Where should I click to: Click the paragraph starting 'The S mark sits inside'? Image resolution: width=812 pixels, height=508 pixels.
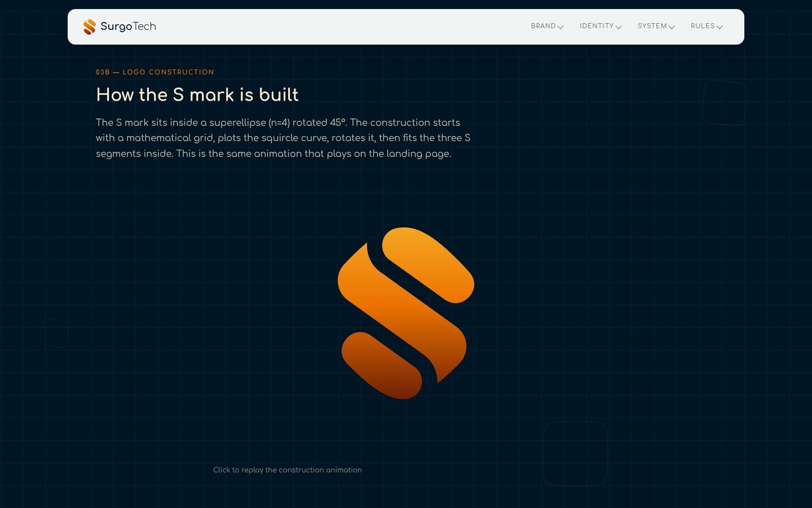coord(283,138)
